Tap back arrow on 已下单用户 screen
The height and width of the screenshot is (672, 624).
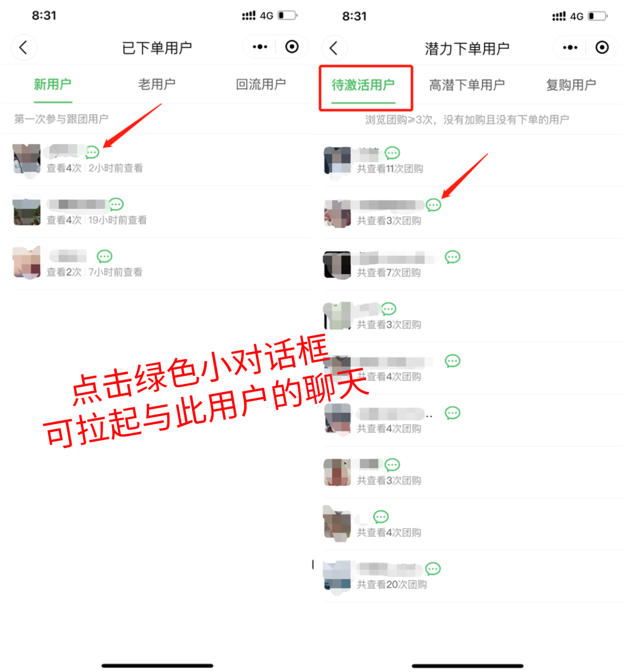tap(24, 47)
